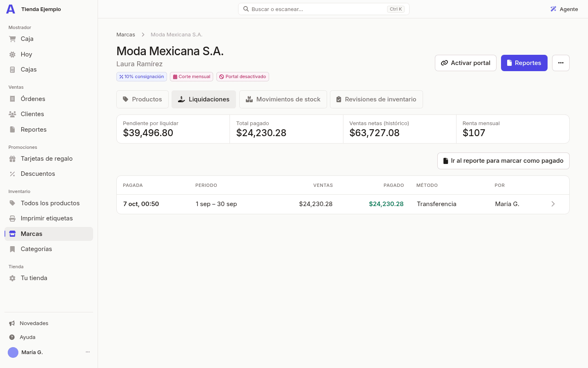Screen dimensions: 588x368
Task: Go to the Clientes list
Action: tap(49, 114)
